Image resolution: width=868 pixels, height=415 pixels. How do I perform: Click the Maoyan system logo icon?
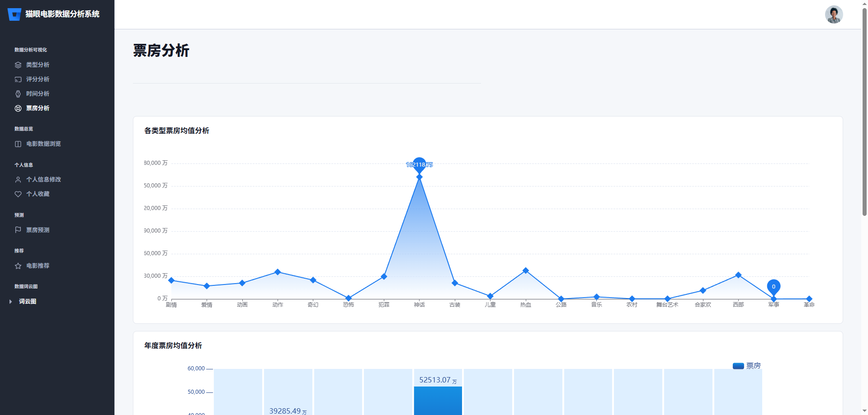14,14
